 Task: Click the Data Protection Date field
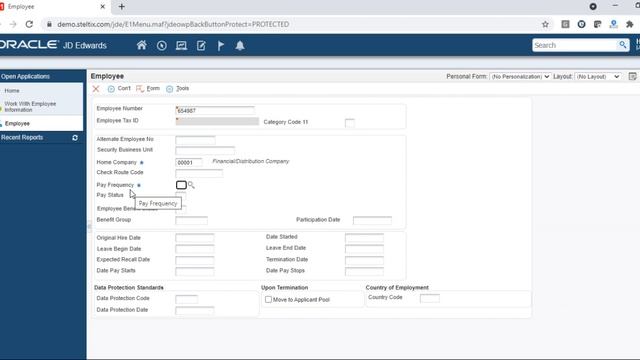click(195, 311)
